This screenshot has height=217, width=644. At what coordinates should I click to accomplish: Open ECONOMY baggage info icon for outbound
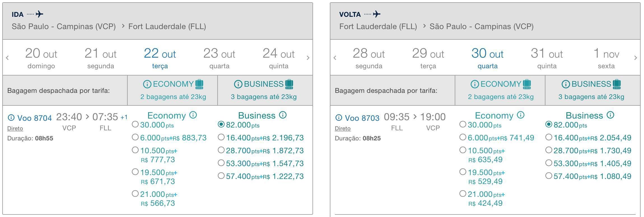(x=147, y=84)
